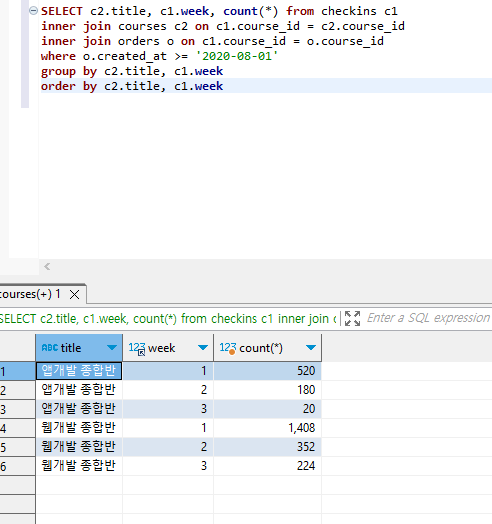
Task: Select row number 5 header
Action: [x=17, y=447]
